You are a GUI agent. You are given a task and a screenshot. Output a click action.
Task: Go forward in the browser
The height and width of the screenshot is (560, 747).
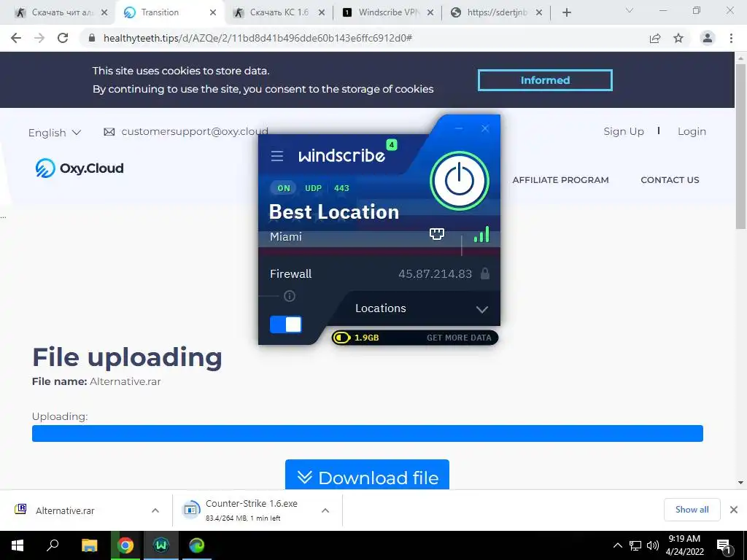[x=39, y=38]
